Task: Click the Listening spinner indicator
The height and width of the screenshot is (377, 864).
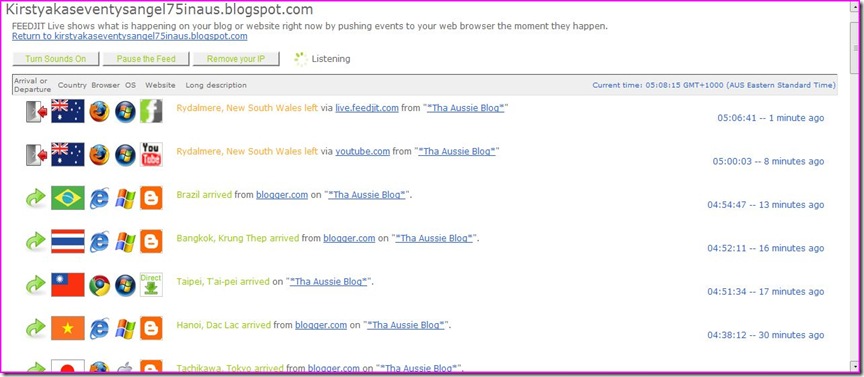Action: point(300,59)
